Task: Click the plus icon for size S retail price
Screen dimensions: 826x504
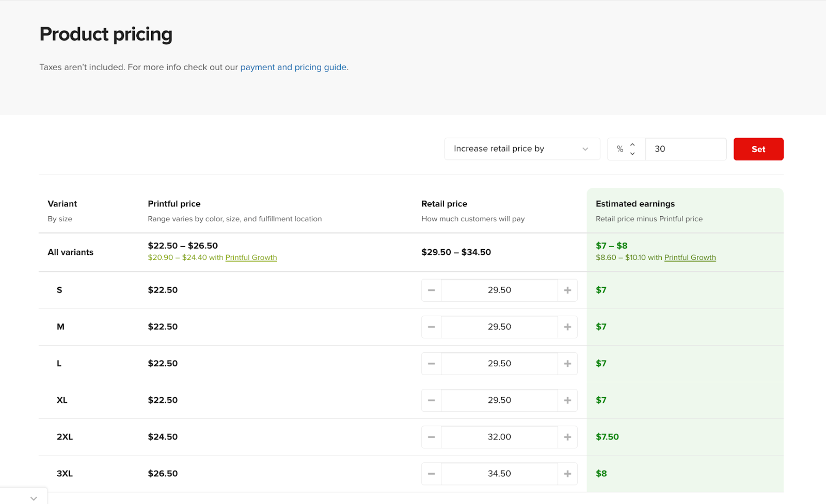Action: 567,290
